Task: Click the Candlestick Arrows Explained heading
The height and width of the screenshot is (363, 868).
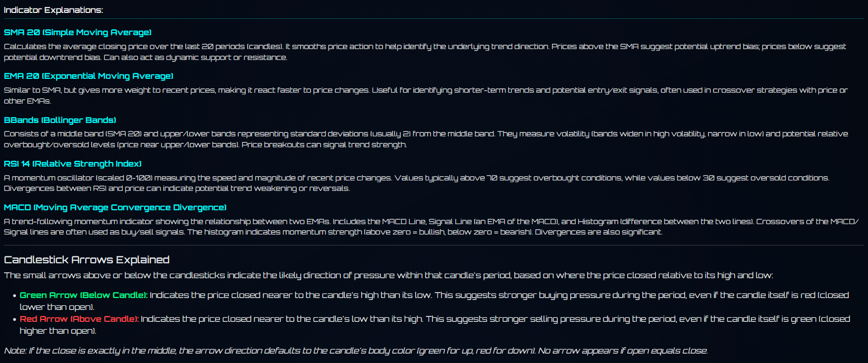Action: click(87, 259)
